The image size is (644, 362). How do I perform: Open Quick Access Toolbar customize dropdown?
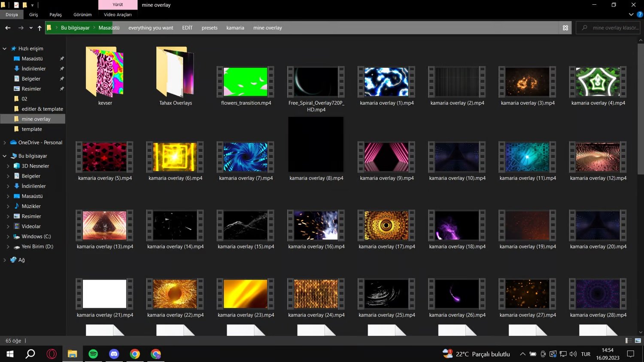(x=32, y=5)
